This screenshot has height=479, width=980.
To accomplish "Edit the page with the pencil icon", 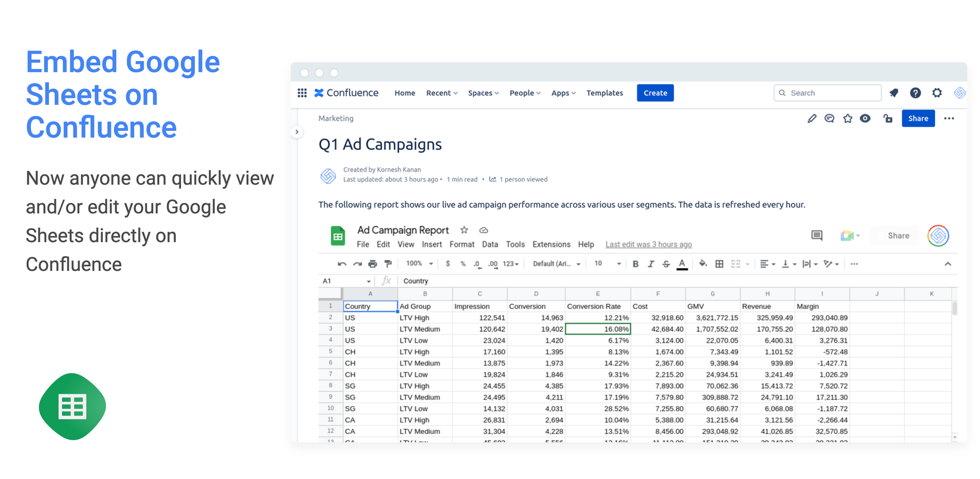I will click(x=812, y=119).
